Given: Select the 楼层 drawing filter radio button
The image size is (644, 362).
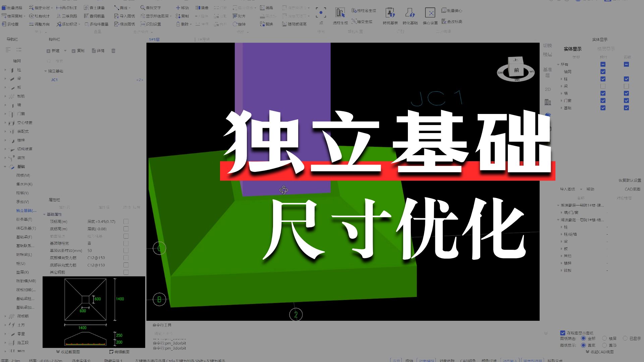Looking at the screenshot, I should tap(604, 338).
